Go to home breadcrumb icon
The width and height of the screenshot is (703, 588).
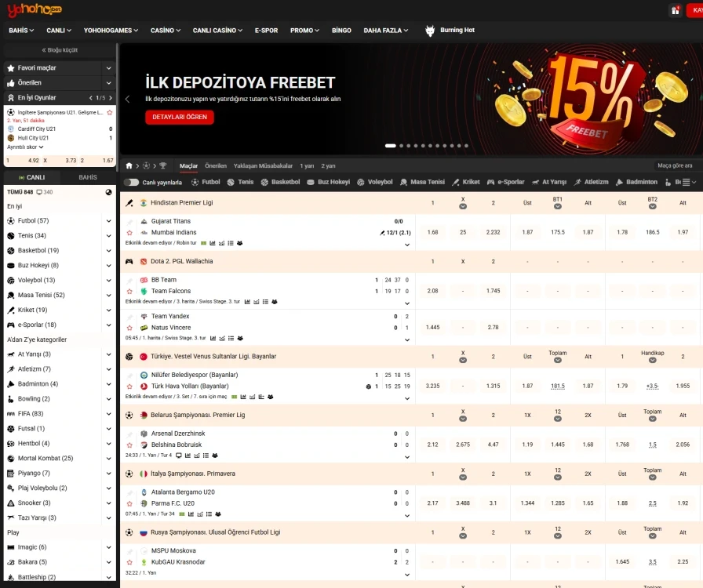[x=129, y=166]
